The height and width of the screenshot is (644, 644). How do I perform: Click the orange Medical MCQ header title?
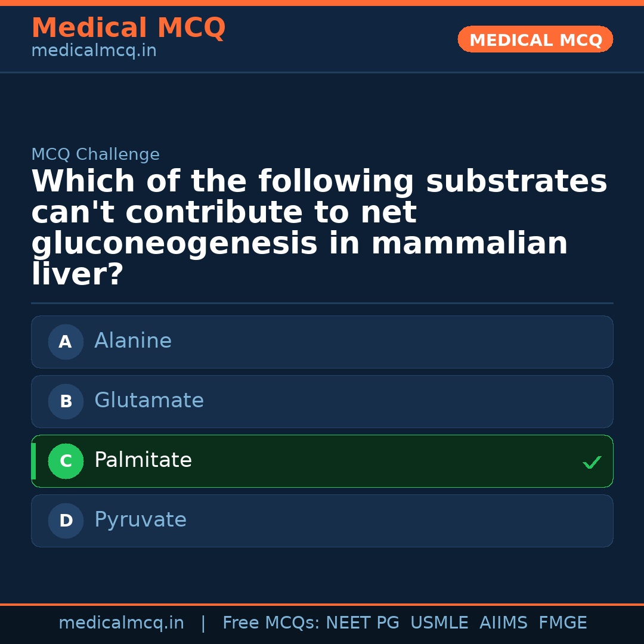[x=128, y=28]
